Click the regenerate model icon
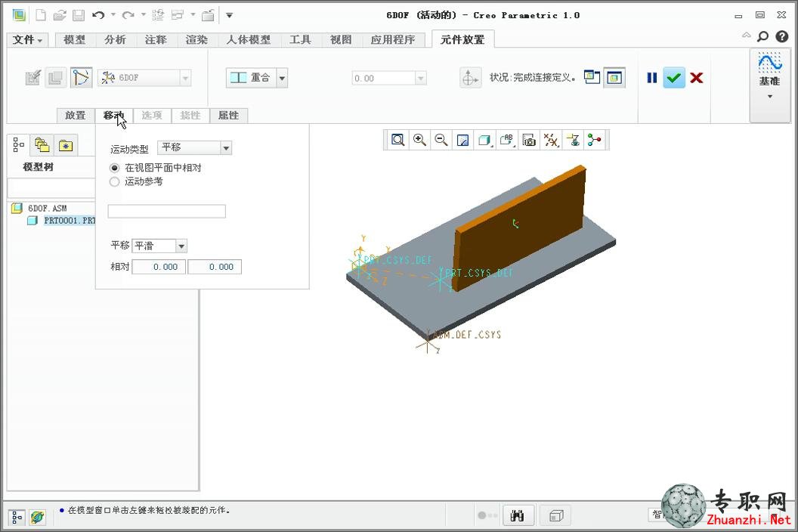 coord(158,15)
